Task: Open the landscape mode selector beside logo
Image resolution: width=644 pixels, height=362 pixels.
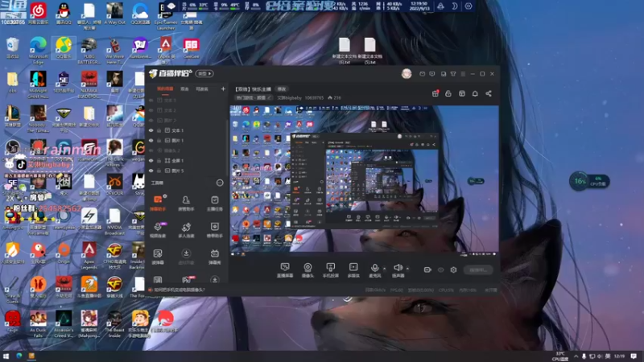Action: pos(204,73)
